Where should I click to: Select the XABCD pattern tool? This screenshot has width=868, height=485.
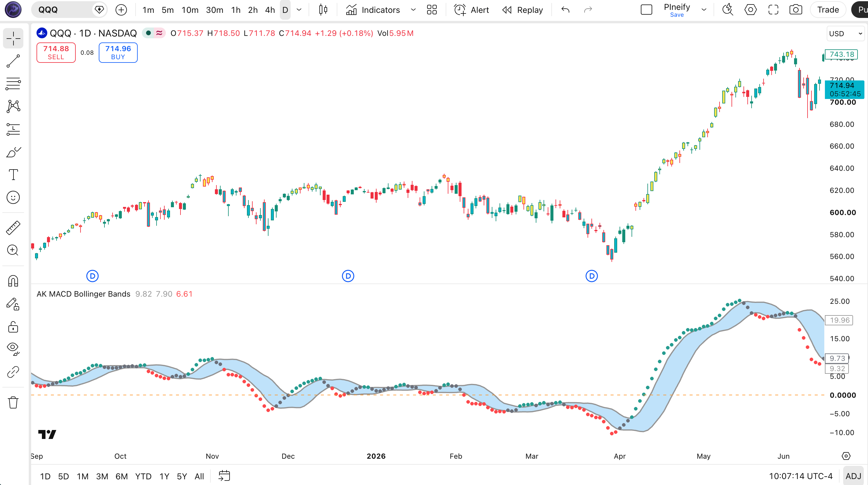[13, 106]
